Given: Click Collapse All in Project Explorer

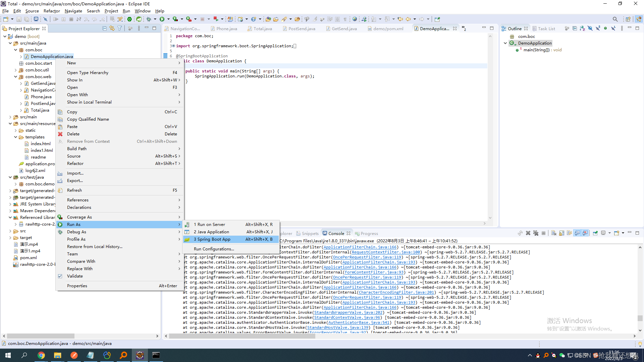Looking at the screenshot, I should pyautogui.click(x=105, y=28).
